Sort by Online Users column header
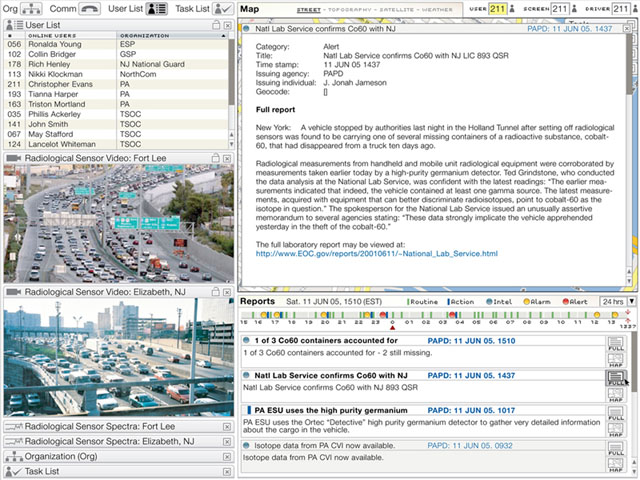Viewport: 640px width, 480px height. click(x=70, y=36)
